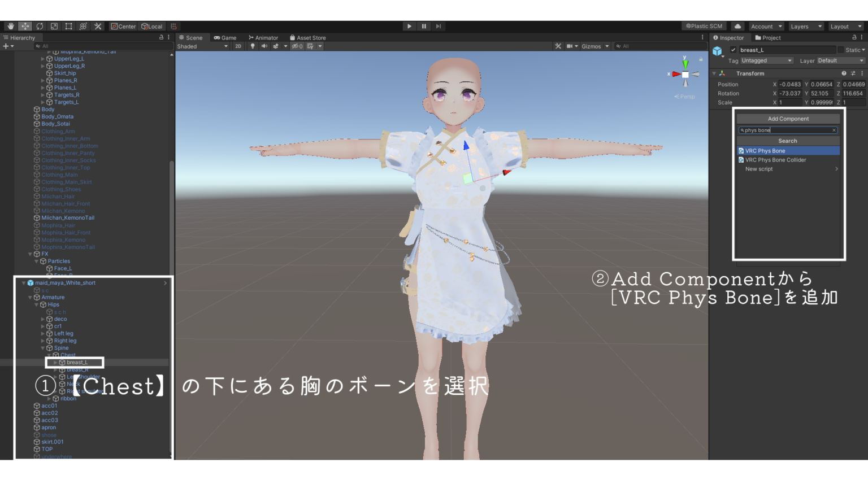Open the Custom Editor Tools wrench icon
Screen dimensions: 868x488
(97, 26)
